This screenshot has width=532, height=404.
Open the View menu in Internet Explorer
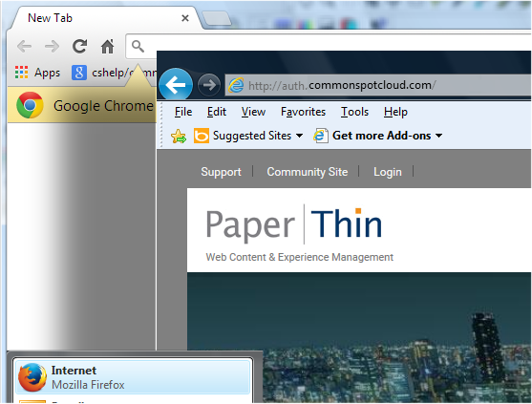[x=253, y=112]
